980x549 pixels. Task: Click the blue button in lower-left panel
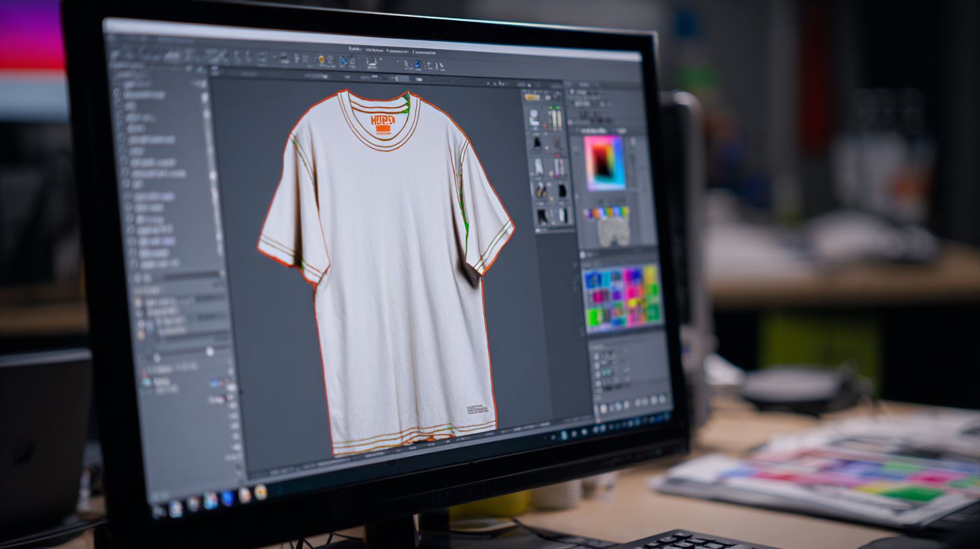[x=215, y=383]
